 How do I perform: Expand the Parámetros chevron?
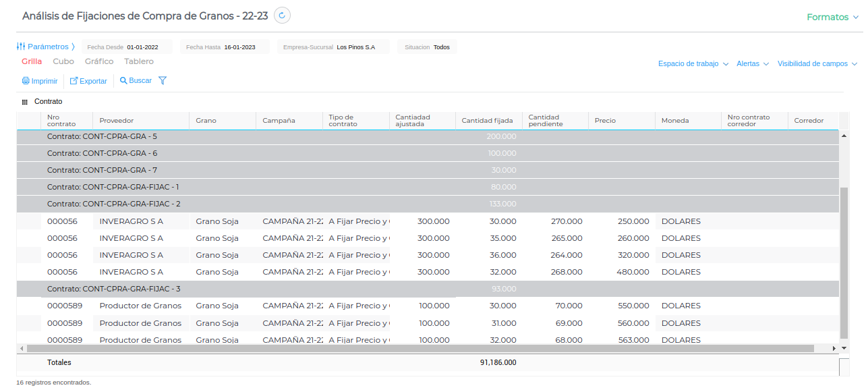pos(73,47)
